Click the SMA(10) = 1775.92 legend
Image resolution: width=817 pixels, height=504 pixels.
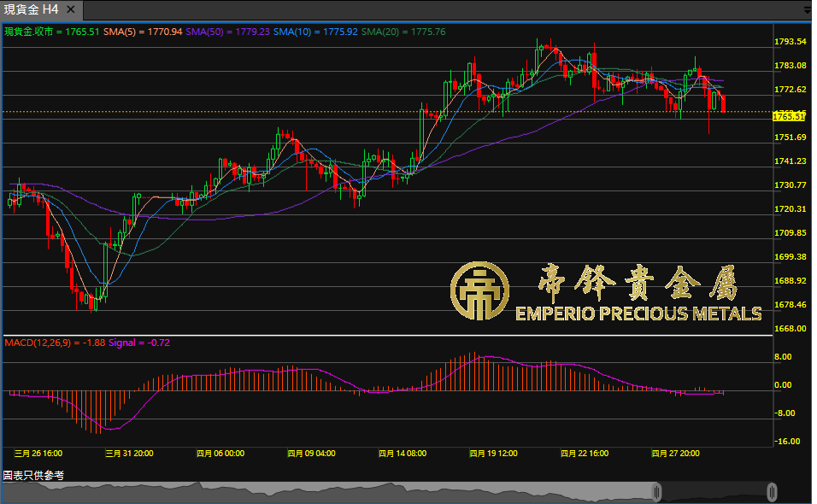pyautogui.click(x=315, y=32)
